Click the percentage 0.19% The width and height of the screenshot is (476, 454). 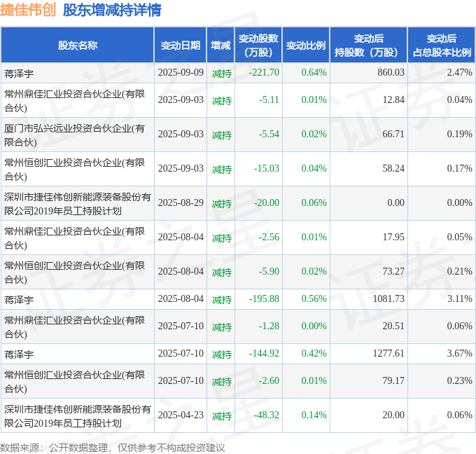coord(460,134)
